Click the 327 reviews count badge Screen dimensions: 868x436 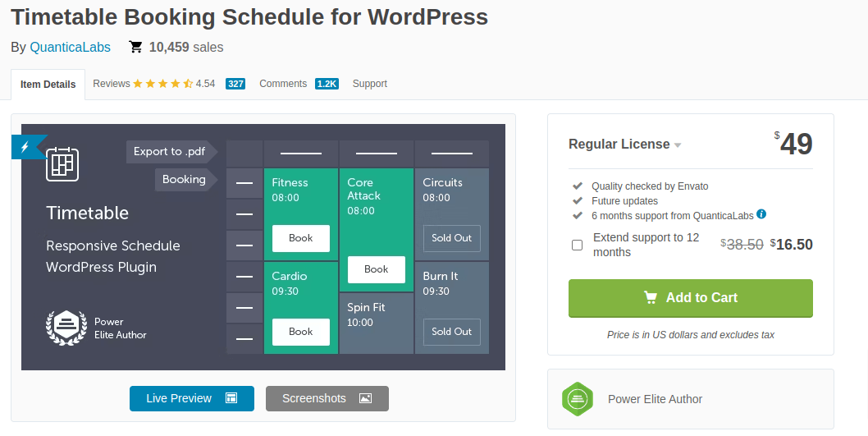point(235,84)
